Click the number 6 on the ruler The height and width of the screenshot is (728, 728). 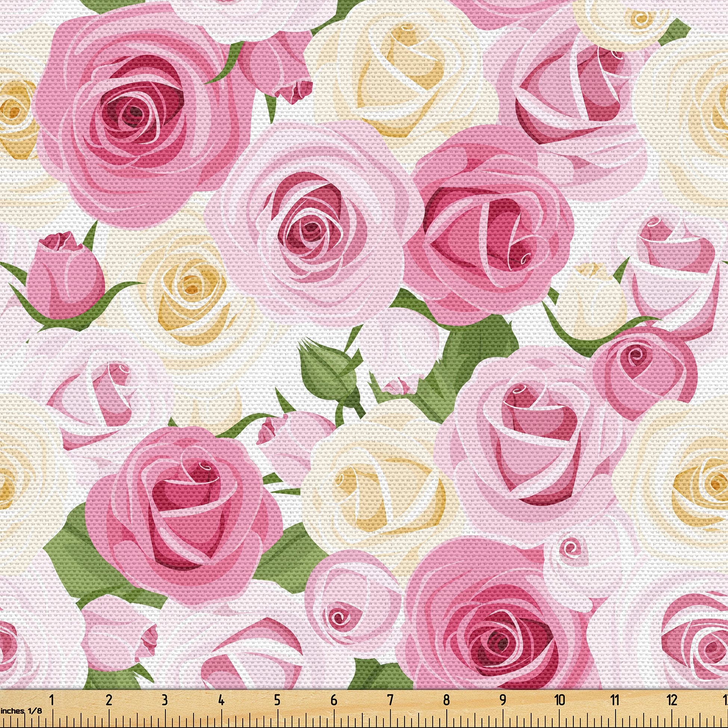pos(334,700)
